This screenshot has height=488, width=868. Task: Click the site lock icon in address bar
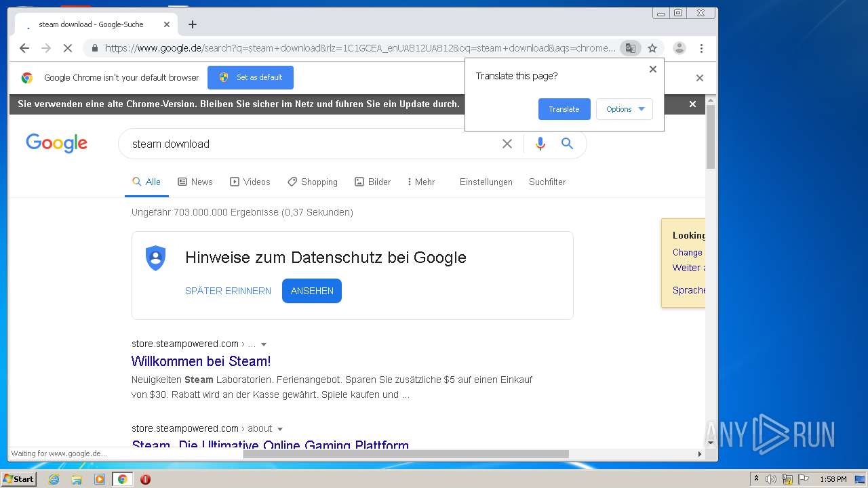tap(94, 48)
